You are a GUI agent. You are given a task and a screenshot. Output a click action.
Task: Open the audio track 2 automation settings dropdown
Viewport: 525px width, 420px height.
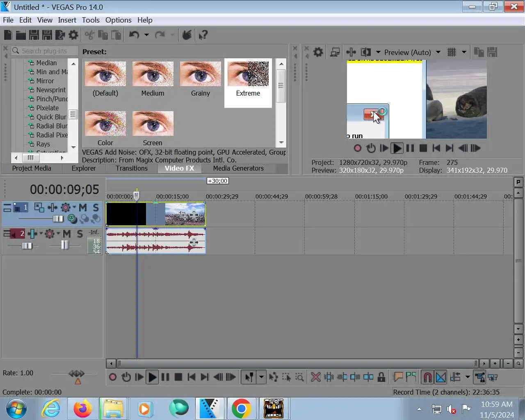click(x=58, y=234)
